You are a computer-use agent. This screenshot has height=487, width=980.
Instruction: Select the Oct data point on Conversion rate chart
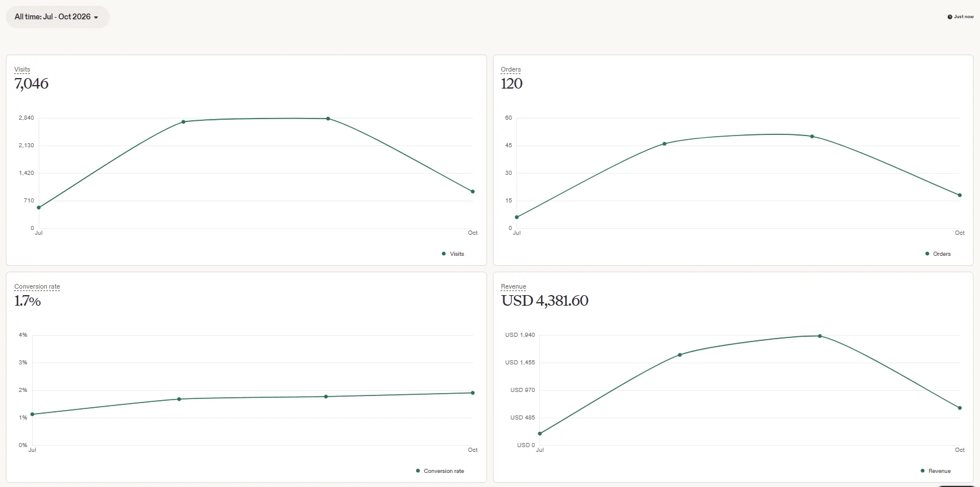(x=472, y=393)
